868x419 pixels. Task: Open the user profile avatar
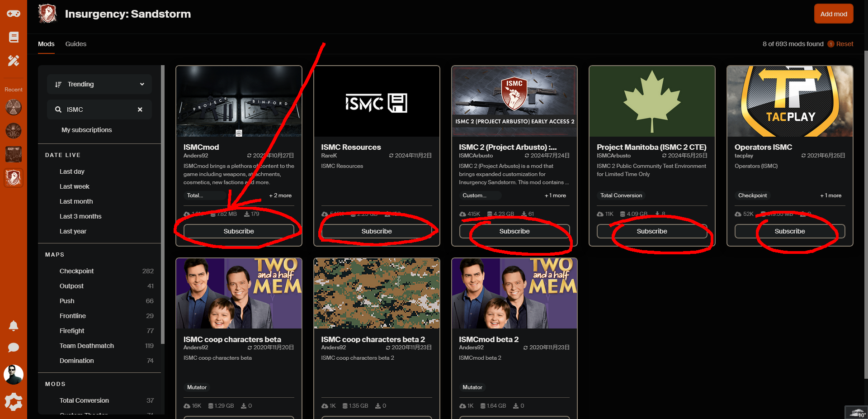pyautogui.click(x=14, y=375)
